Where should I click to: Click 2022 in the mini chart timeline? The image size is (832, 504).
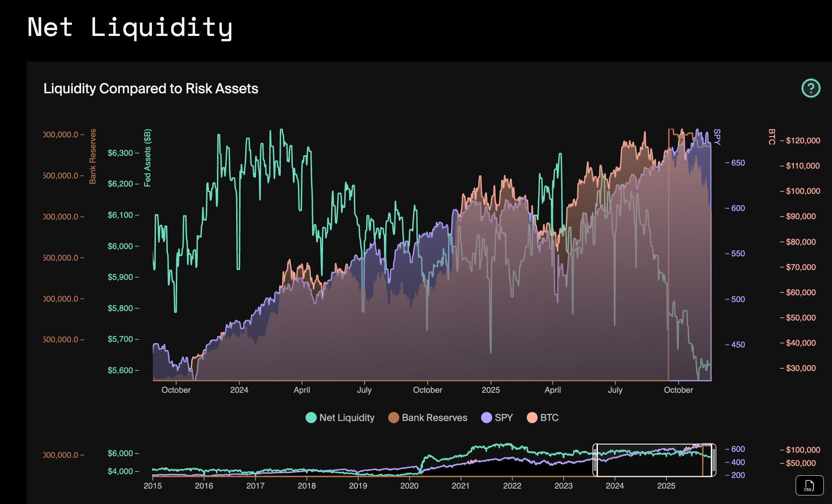pos(512,486)
